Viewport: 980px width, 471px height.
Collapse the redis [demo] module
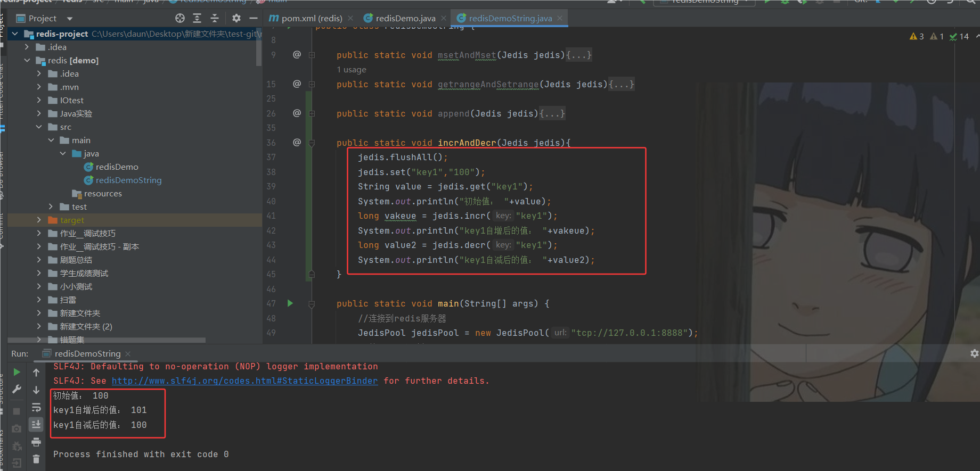click(x=27, y=60)
